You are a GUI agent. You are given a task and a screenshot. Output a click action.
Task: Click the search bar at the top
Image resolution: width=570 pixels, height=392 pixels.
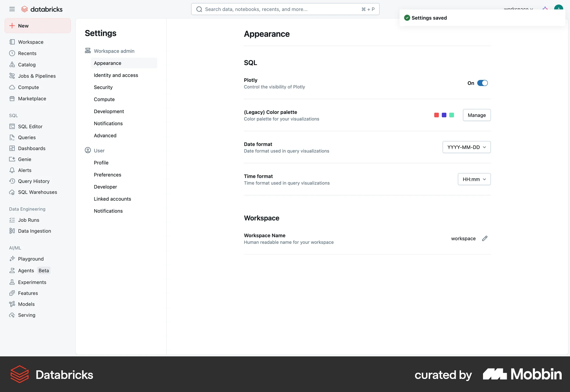[x=285, y=9]
